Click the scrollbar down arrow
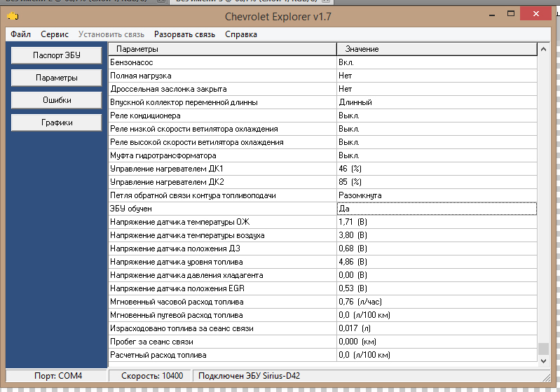Viewport: 560px width, 392px height. pyautogui.click(x=543, y=361)
